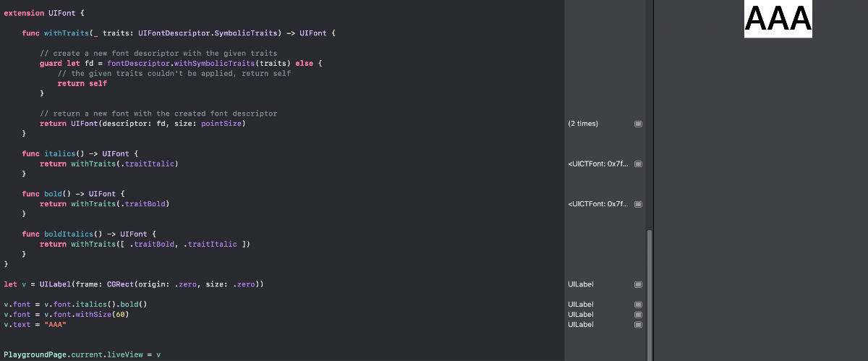The width and height of the screenshot is (868, 361).
Task: Click the "return self" statement
Action: pyautogui.click(x=82, y=84)
